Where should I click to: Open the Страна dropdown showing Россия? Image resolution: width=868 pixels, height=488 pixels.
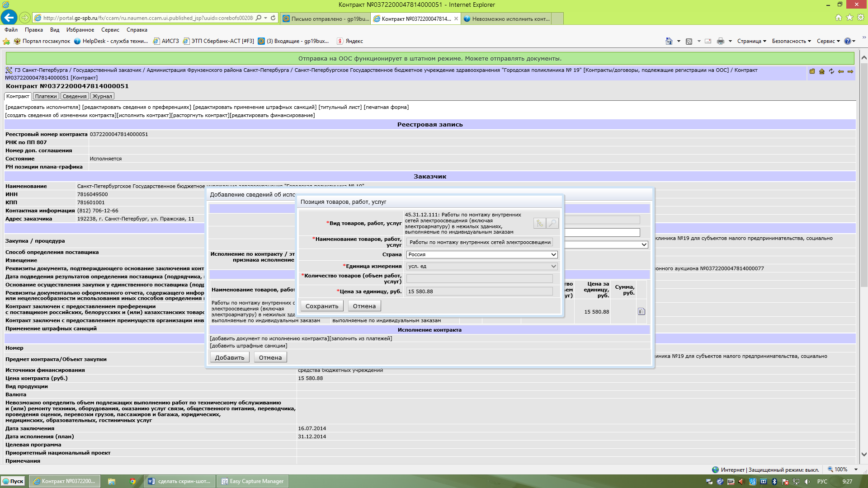point(482,254)
